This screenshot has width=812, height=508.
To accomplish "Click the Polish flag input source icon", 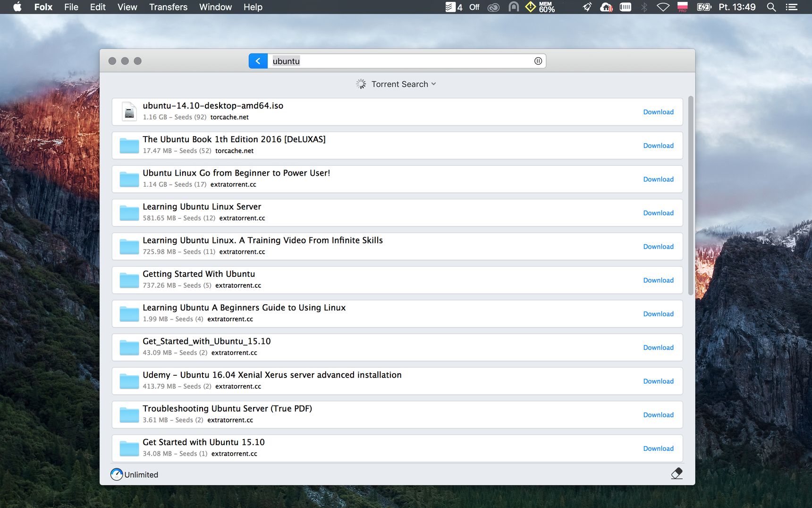I will click(683, 7).
